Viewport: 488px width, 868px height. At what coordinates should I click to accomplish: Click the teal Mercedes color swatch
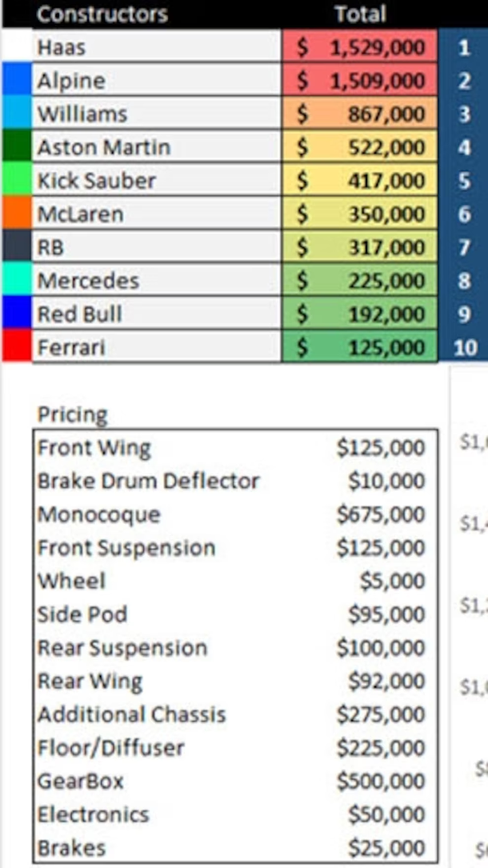(x=16, y=281)
